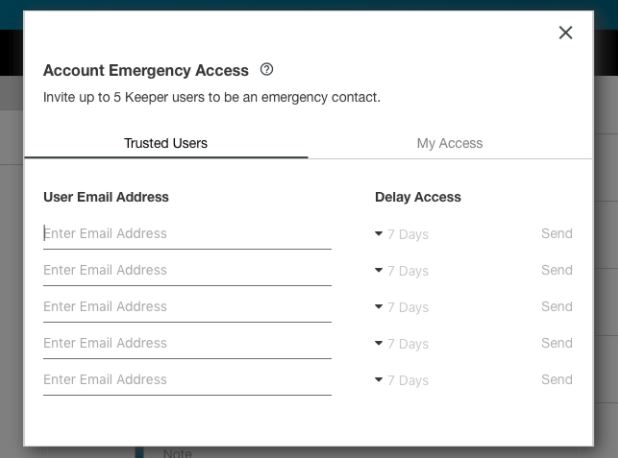Click the third email address input
This screenshot has width=618, height=458.
(187, 306)
